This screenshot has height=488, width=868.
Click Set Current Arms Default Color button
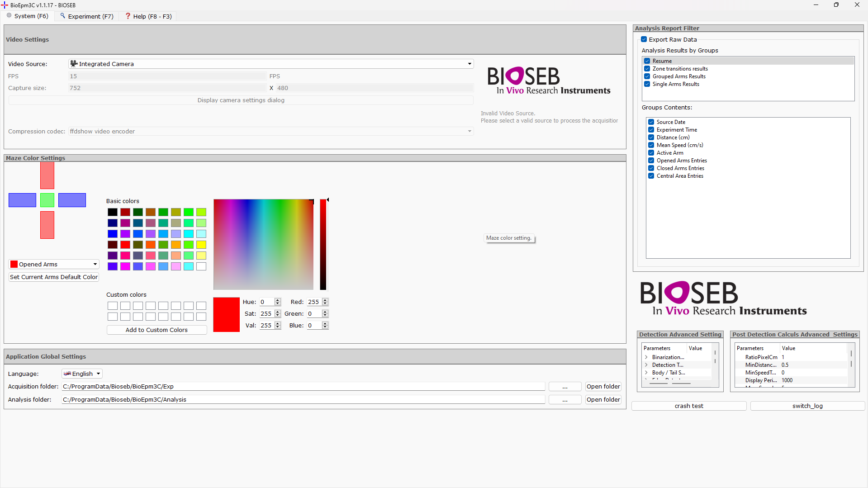pyautogui.click(x=54, y=277)
